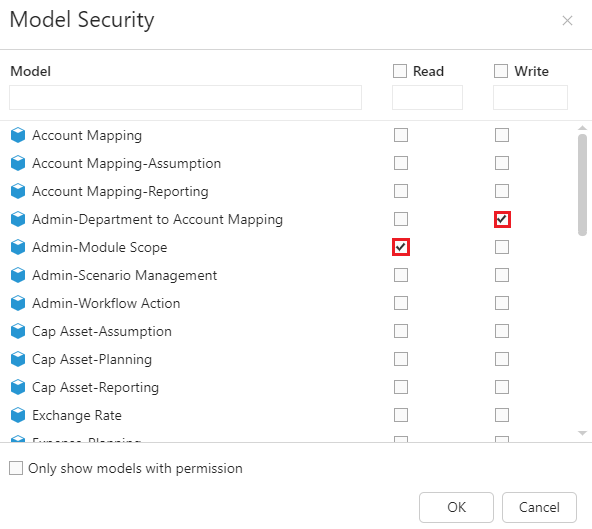This screenshot has height=529, width=592.
Task: Select the Admin-Module Scope model name
Action: 100,247
